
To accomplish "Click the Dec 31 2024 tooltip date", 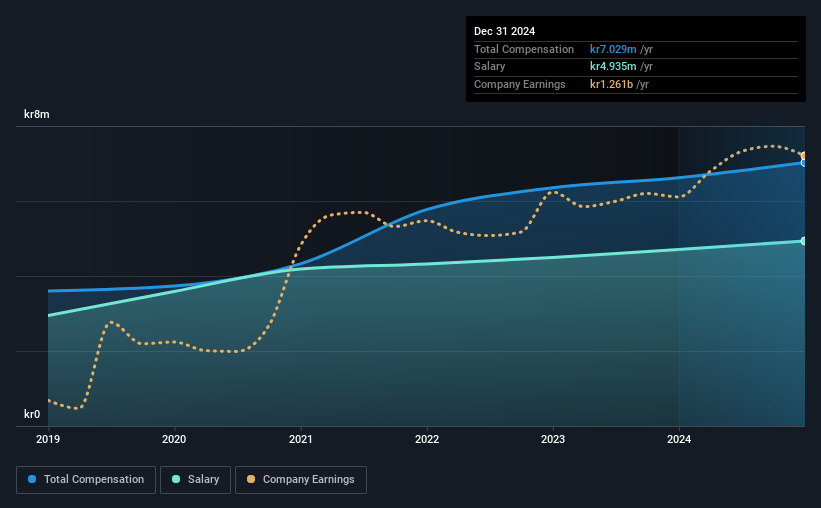I will click(x=504, y=31).
